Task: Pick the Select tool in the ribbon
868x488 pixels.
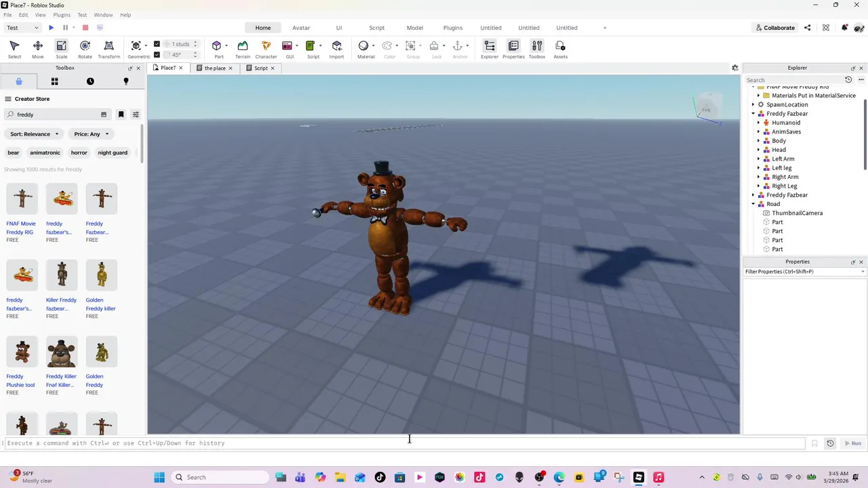Action: pos(14,49)
